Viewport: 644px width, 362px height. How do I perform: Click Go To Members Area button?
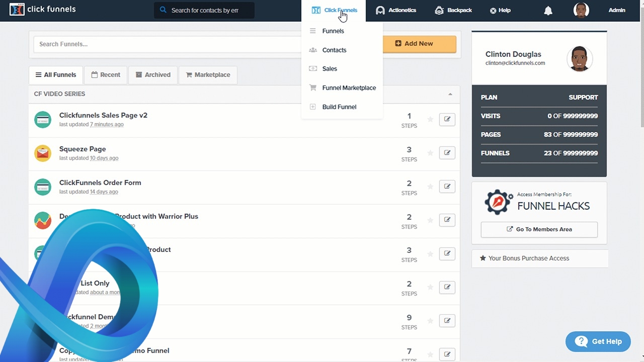(x=539, y=229)
